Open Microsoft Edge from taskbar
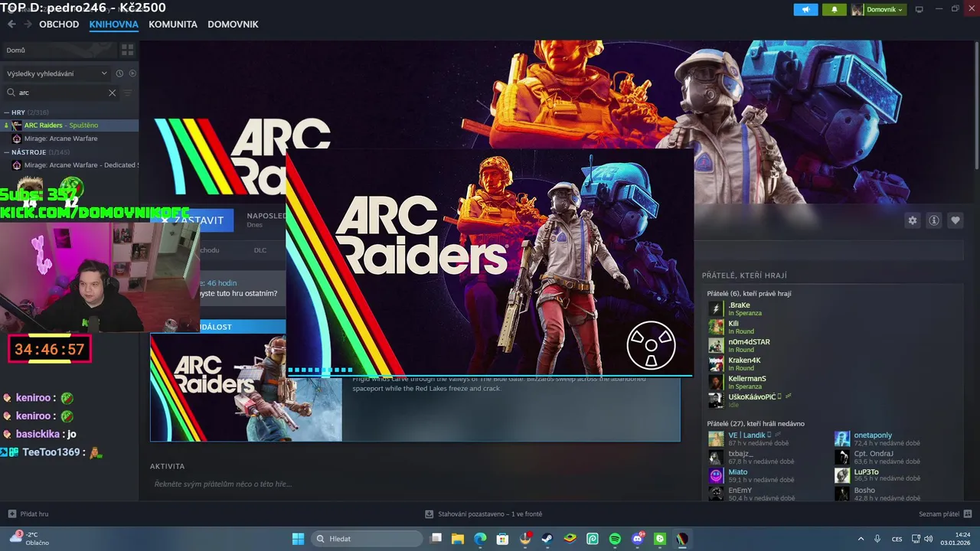This screenshot has width=980, height=551. (x=480, y=539)
